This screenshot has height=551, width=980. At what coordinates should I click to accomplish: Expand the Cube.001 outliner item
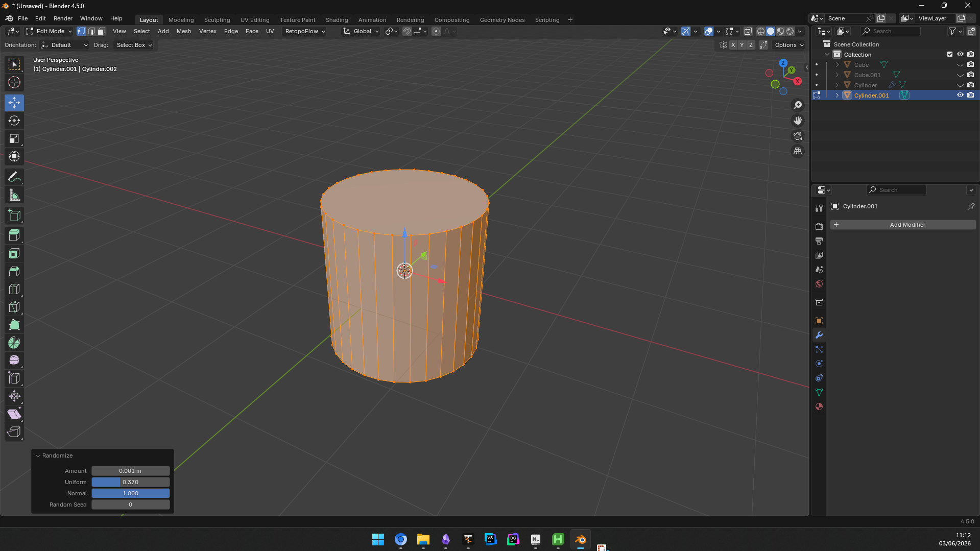[837, 75]
